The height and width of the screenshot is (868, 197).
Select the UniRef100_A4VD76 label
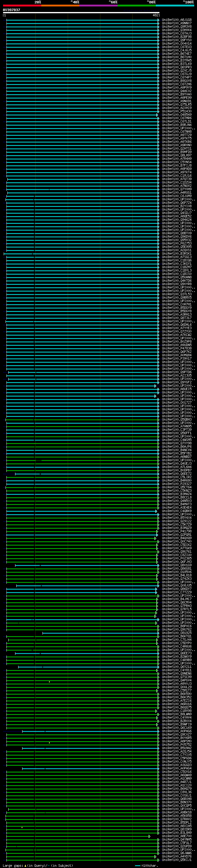[177, 857]
